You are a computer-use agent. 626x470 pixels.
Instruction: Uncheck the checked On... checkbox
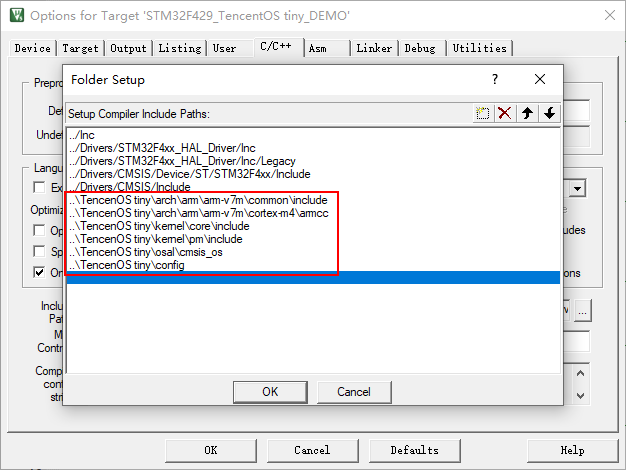[39, 273]
